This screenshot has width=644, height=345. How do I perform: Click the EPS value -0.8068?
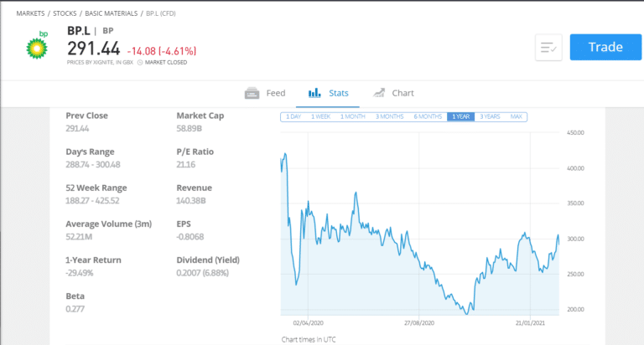click(190, 237)
